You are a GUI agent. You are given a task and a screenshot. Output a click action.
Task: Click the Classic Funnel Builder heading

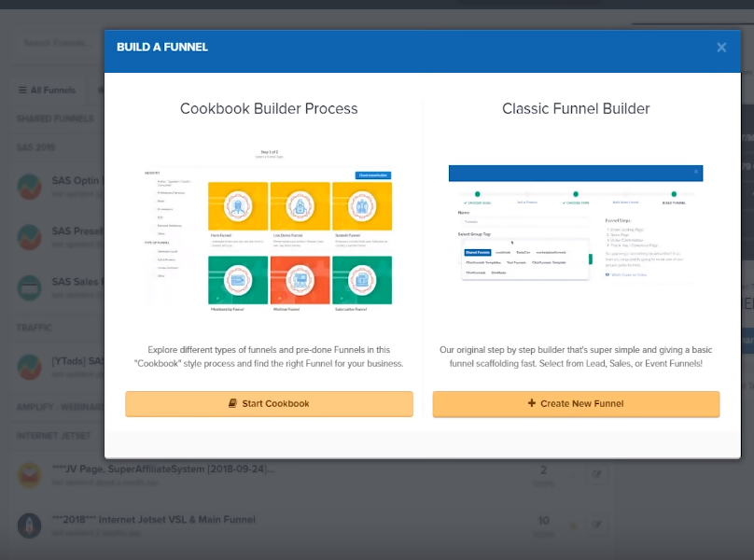[576, 108]
